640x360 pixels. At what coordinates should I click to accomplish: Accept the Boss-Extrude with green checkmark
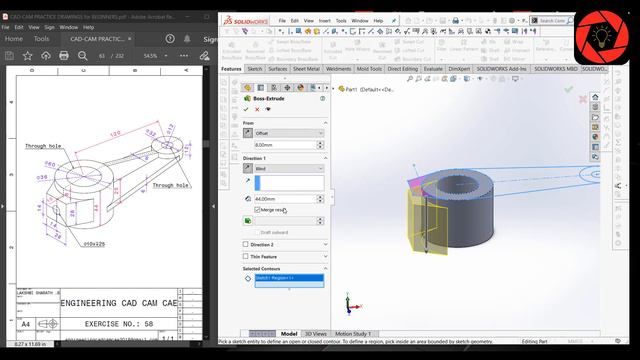(x=246, y=109)
